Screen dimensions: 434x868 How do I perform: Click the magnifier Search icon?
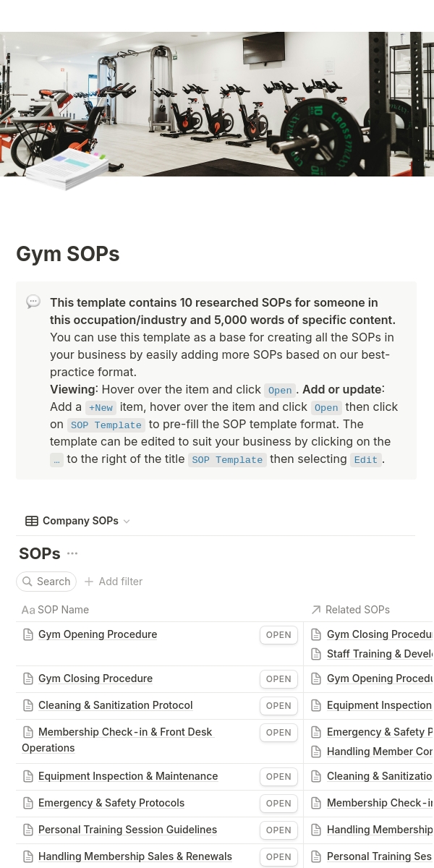27,582
